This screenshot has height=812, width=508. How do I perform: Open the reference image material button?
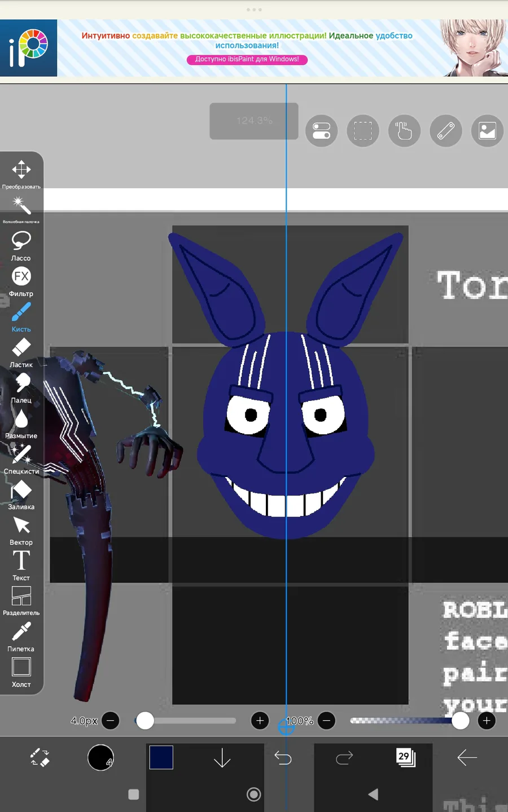click(487, 131)
